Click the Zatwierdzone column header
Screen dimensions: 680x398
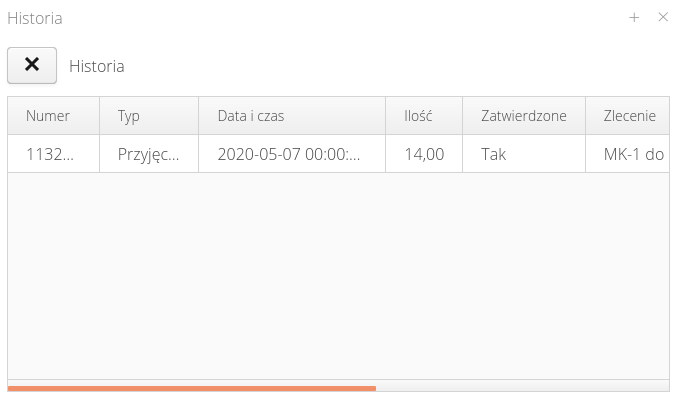point(524,116)
